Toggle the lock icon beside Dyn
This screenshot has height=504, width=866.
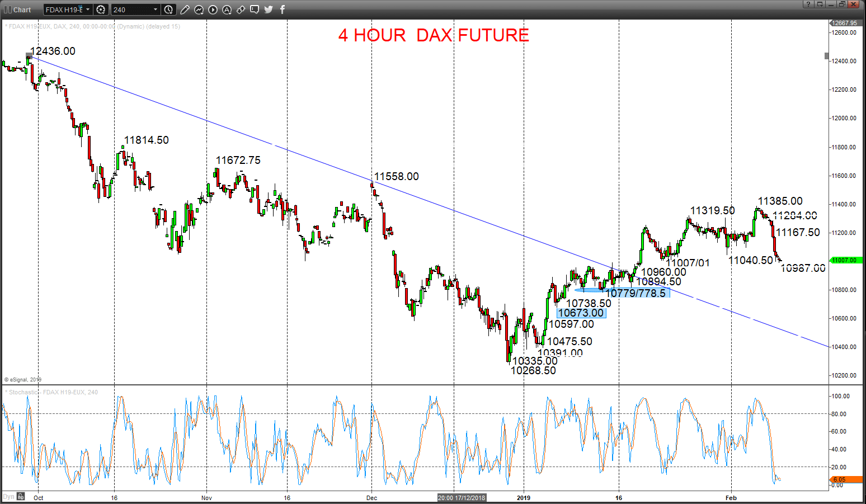21,497
